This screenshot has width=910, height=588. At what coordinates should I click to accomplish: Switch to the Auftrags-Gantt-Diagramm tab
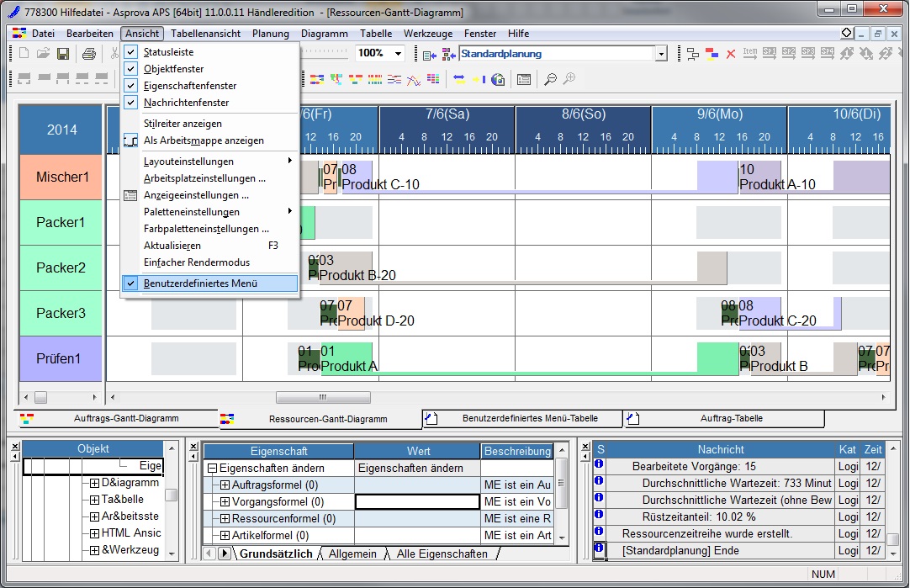pyautogui.click(x=117, y=418)
